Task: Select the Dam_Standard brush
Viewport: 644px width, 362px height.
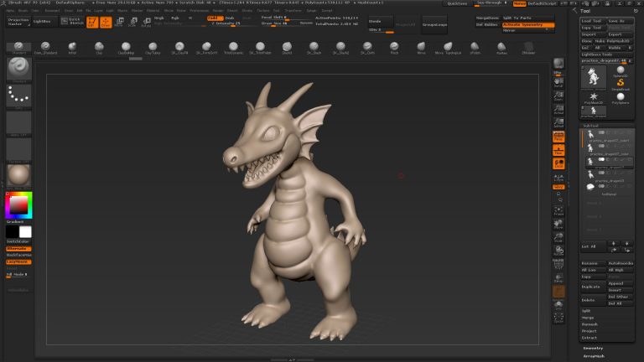Action: (45, 48)
